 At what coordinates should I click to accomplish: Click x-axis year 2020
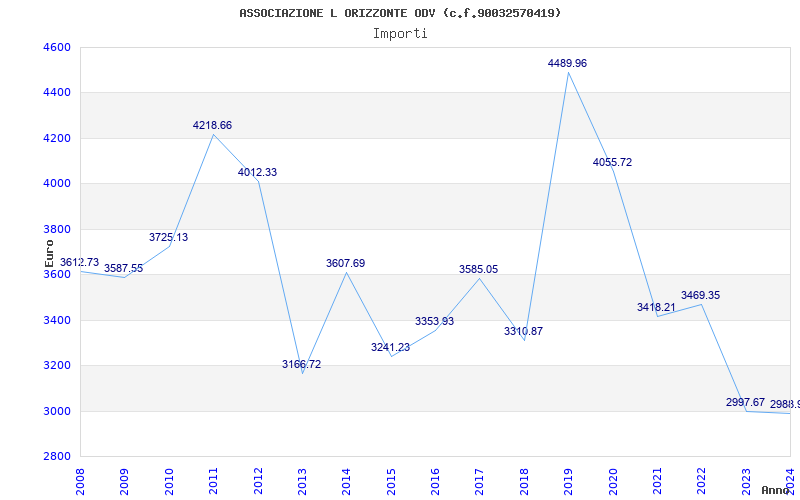pos(613,482)
